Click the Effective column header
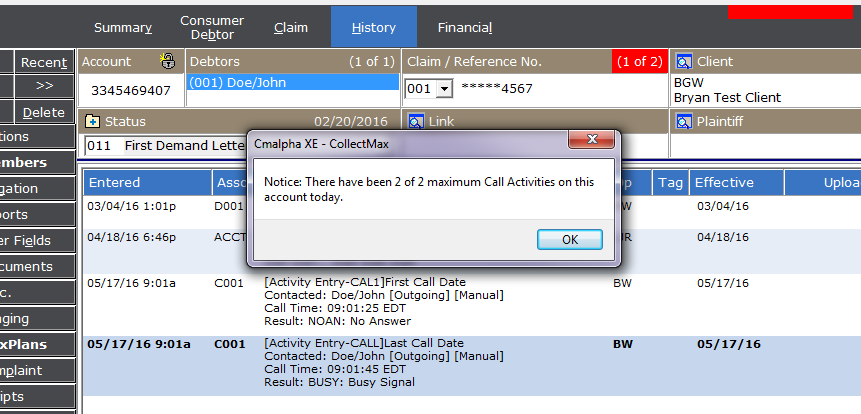The width and height of the screenshot is (861, 414). tap(724, 183)
